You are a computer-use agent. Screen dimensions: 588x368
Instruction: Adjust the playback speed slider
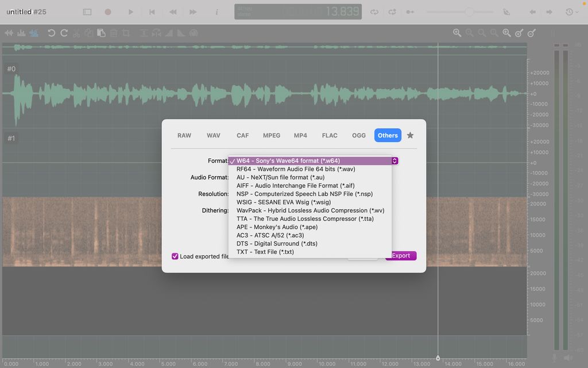click(x=469, y=11)
